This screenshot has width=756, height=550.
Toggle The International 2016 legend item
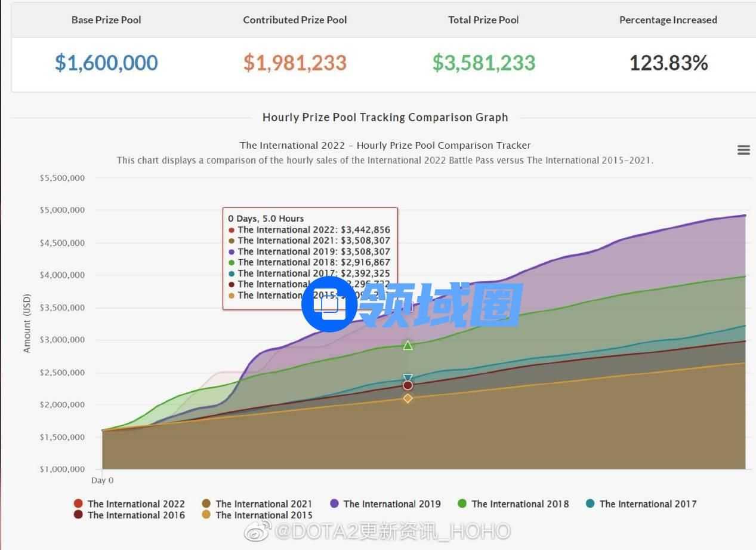[x=135, y=515]
